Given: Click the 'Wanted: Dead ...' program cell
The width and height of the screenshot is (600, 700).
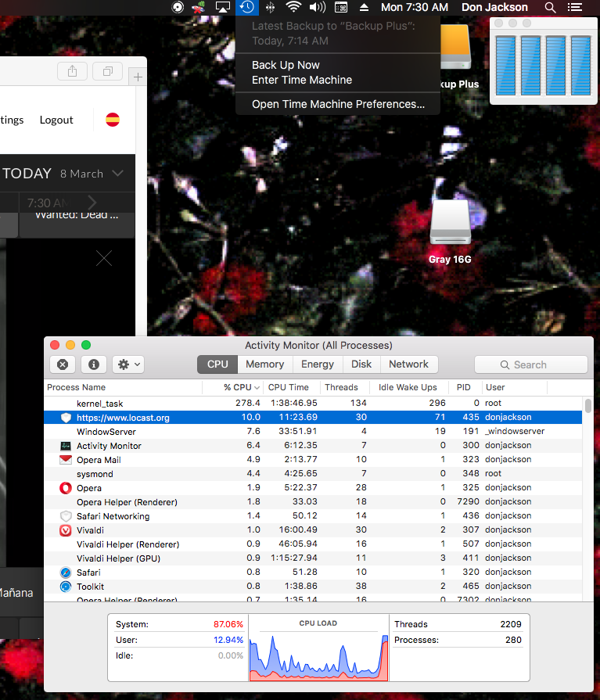Looking at the screenshot, I should point(77,224).
